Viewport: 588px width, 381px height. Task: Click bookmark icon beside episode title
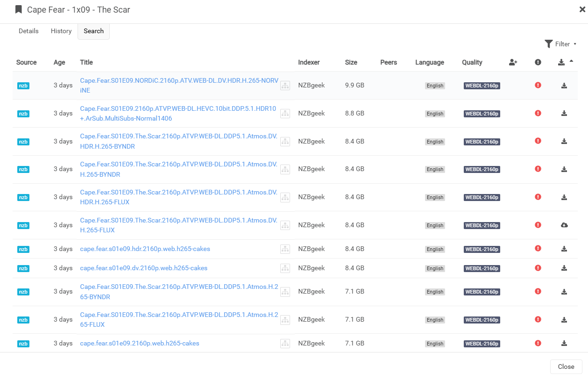tap(19, 9)
